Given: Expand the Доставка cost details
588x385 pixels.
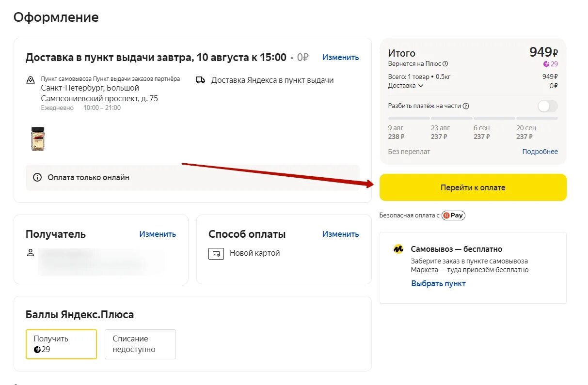Looking at the screenshot, I should click(x=406, y=86).
